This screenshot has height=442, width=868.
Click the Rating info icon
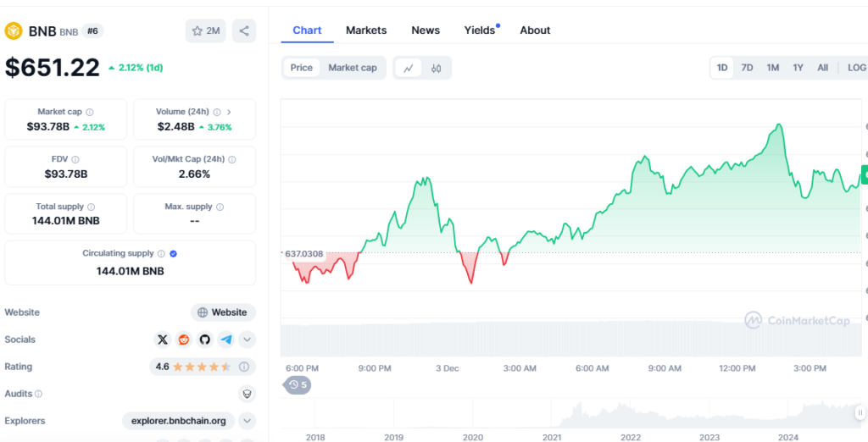tap(244, 367)
